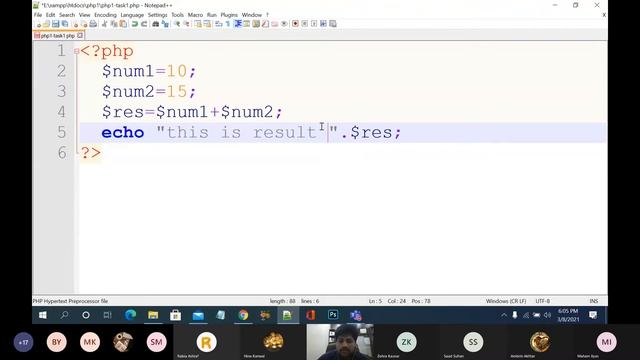Open the Edit menu
The width and height of the screenshot is (640, 360).
pos(51,15)
